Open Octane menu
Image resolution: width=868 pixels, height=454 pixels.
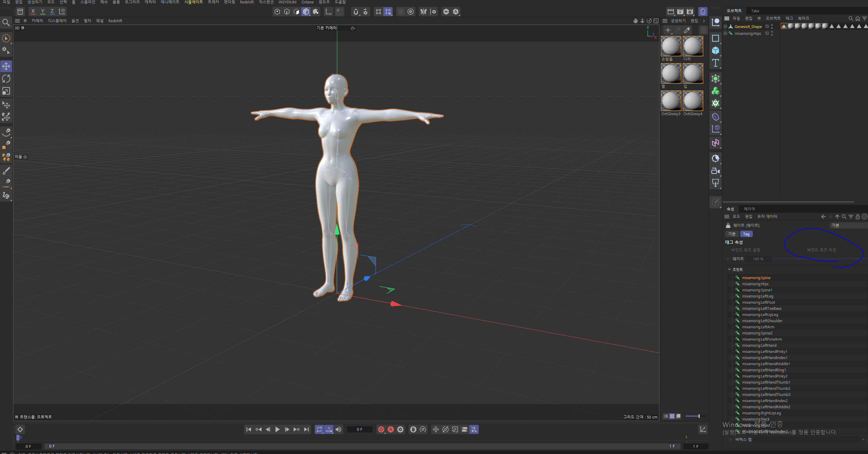tap(307, 2)
